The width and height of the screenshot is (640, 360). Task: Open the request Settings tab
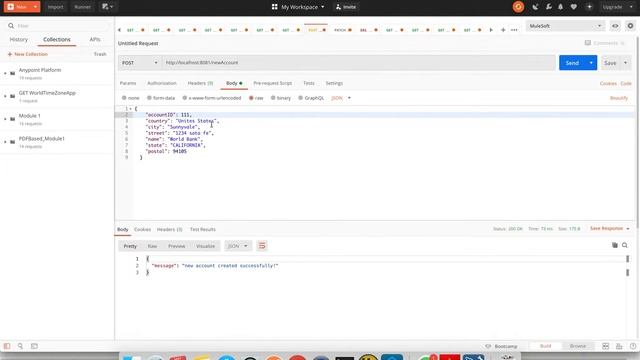coord(334,83)
